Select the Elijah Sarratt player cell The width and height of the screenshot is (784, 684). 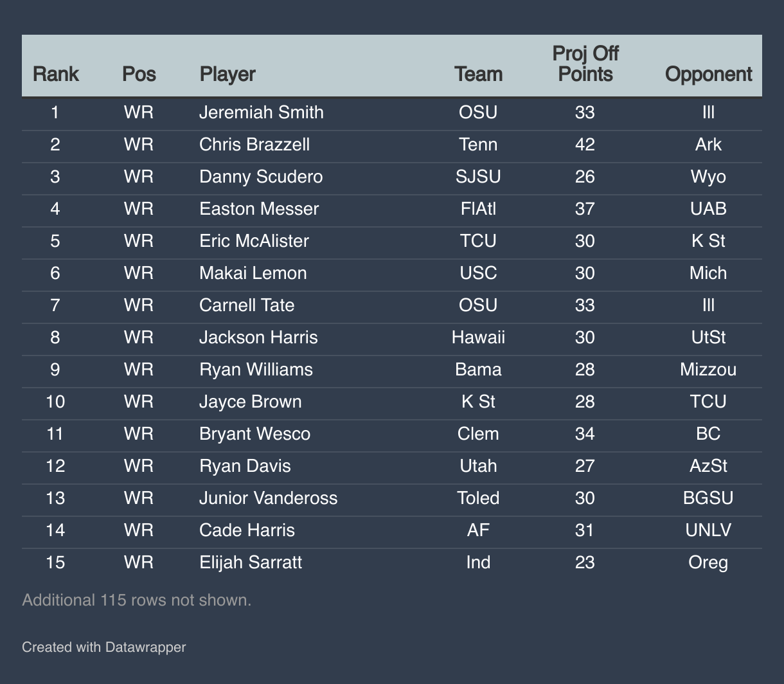(251, 562)
